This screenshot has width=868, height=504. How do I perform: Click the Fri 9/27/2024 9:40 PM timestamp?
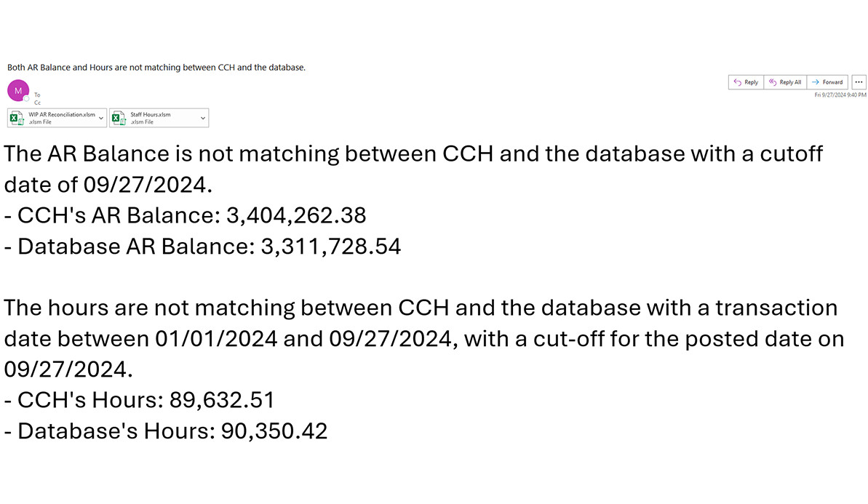click(840, 95)
